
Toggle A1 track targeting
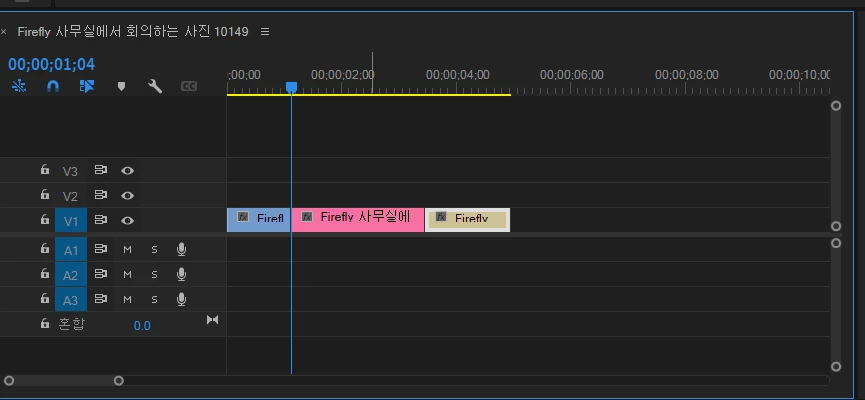71,250
